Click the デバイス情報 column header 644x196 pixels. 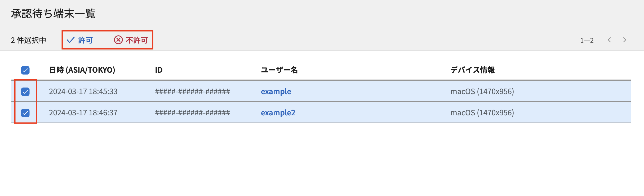click(473, 70)
